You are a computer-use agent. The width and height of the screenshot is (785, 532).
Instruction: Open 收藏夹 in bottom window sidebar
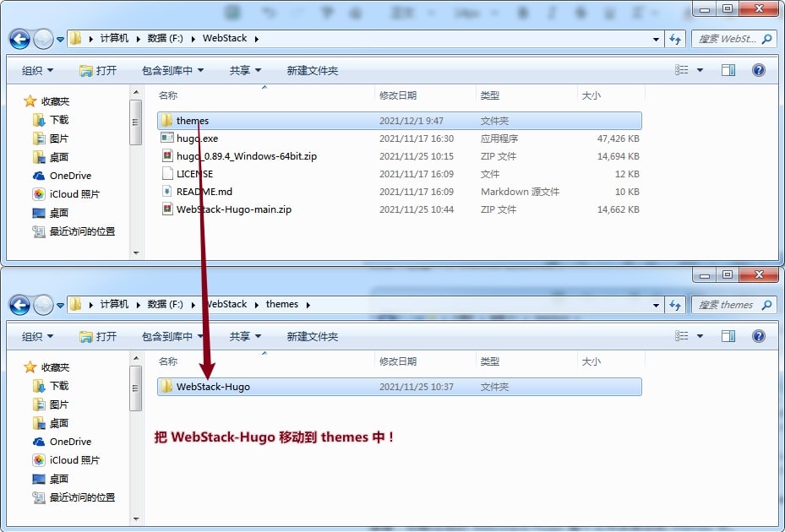(46, 367)
